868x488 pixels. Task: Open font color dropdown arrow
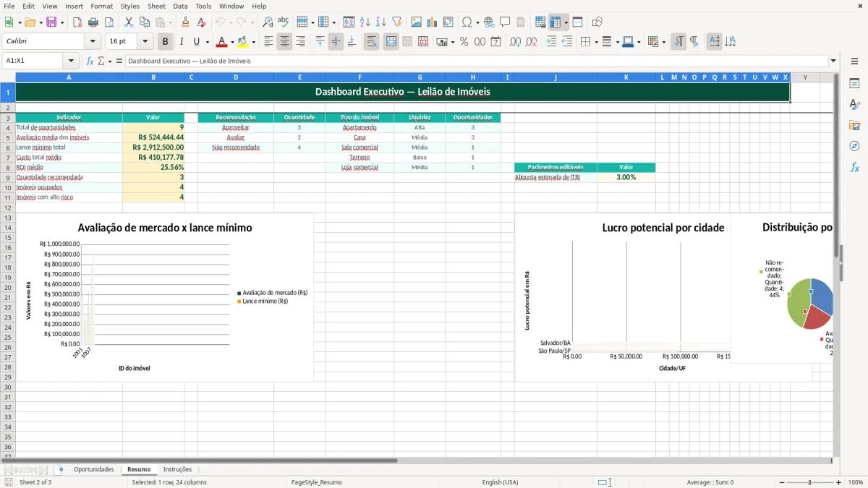[232, 42]
